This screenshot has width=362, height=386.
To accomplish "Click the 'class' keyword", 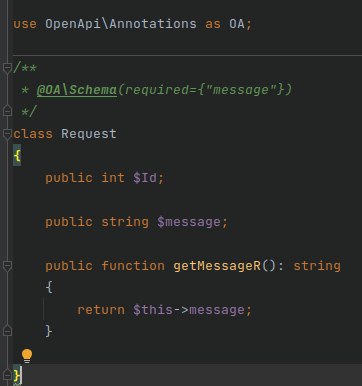I will pyautogui.click(x=33, y=134).
